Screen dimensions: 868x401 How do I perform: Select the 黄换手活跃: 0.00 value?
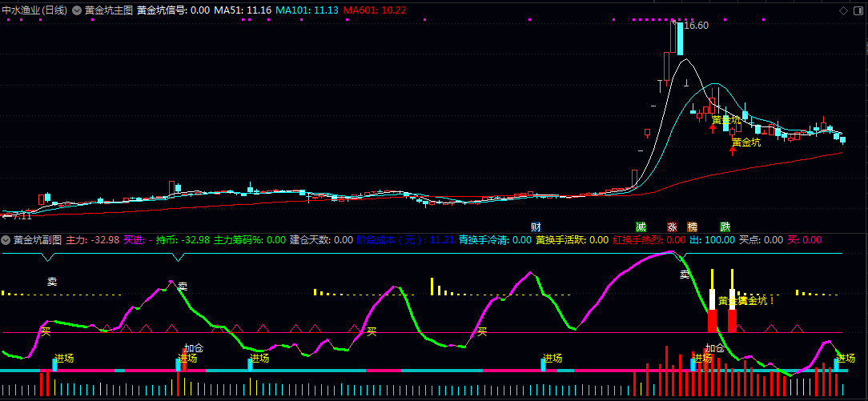pos(573,240)
